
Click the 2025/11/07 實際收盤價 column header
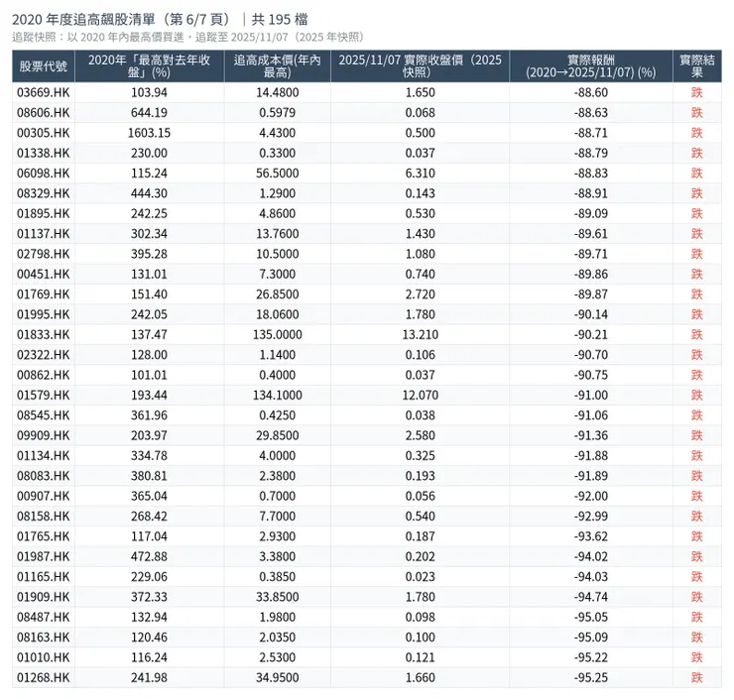(420, 66)
